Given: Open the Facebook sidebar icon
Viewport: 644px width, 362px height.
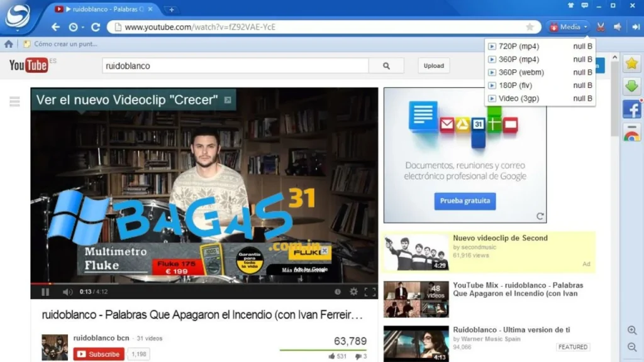Looking at the screenshot, I should click(631, 109).
